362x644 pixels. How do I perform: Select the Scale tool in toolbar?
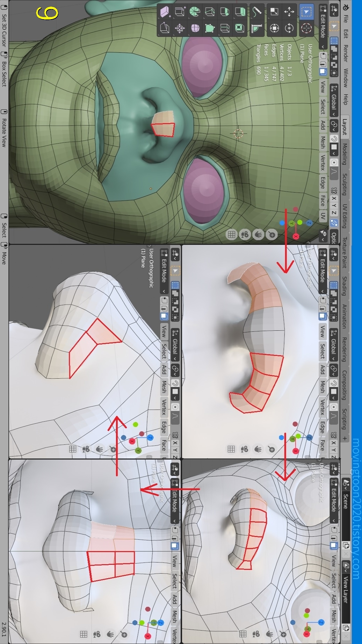pos(274,12)
